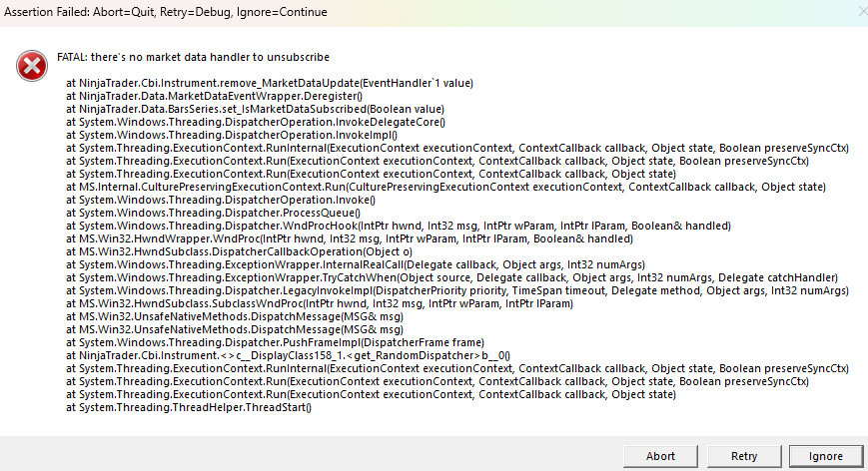Click the red error icon
The width and height of the screenshot is (868, 471).
pos(31,66)
